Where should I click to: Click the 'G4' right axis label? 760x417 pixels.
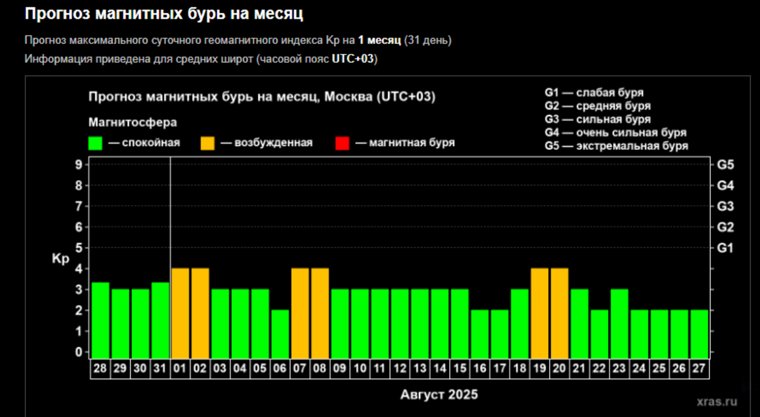point(725,186)
